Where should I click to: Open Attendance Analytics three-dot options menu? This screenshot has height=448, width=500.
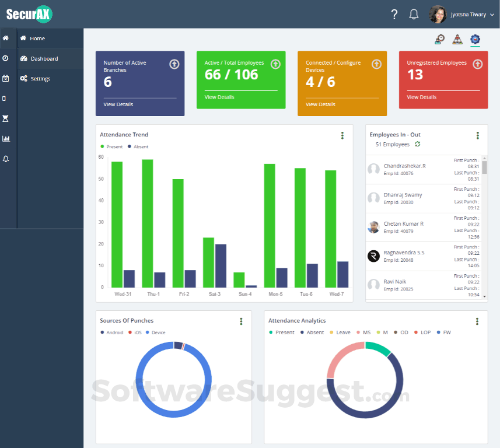point(477,321)
